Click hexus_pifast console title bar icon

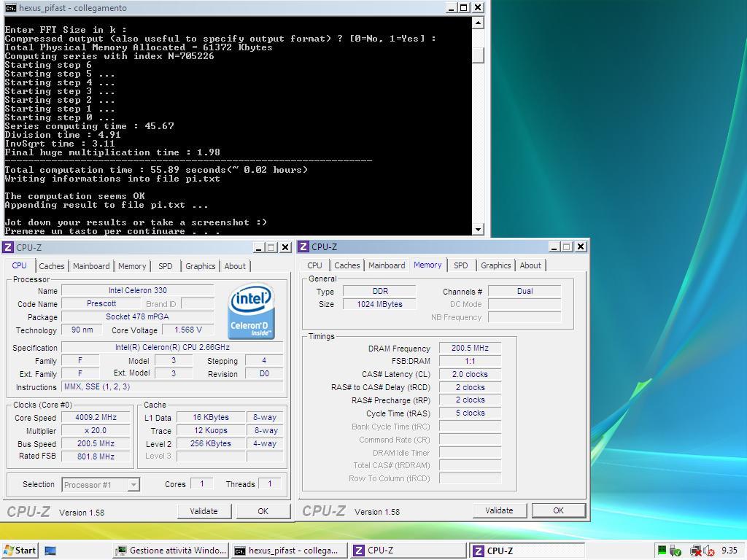coord(10,8)
